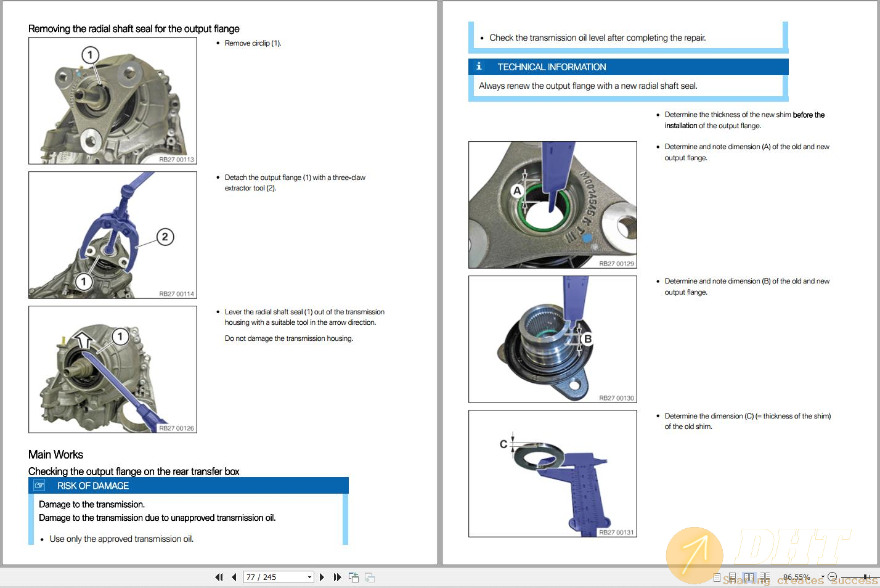Image resolution: width=880 pixels, height=588 pixels.
Task: Click the shaft seal lever image RB27 00126
Action: 113,369
